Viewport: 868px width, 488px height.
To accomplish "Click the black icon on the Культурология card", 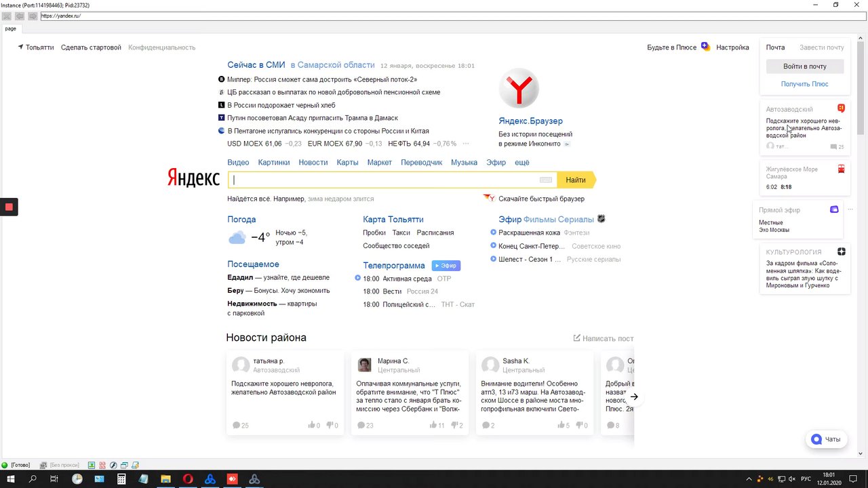I will (842, 251).
